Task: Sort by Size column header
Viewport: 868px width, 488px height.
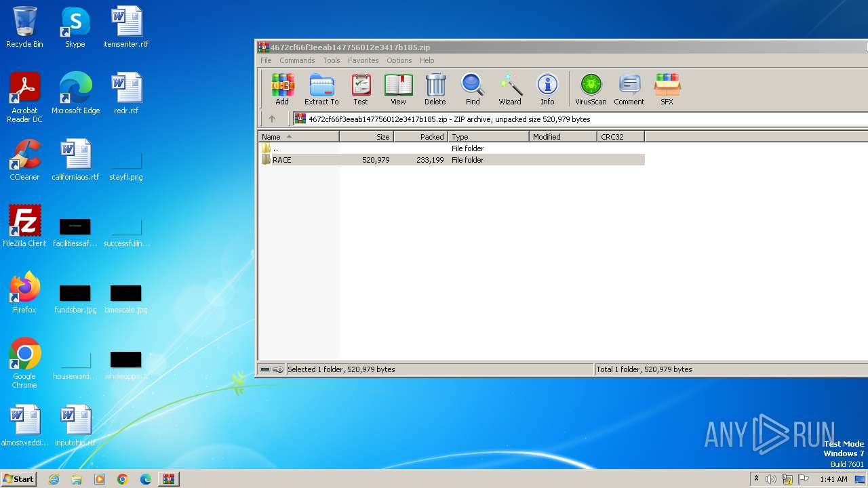Action: pyautogui.click(x=367, y=136)
